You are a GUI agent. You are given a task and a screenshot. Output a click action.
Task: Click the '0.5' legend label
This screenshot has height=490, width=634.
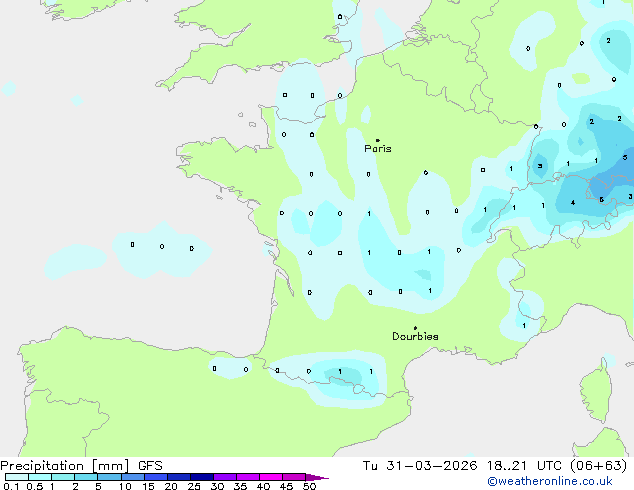(x=34, y=486)
